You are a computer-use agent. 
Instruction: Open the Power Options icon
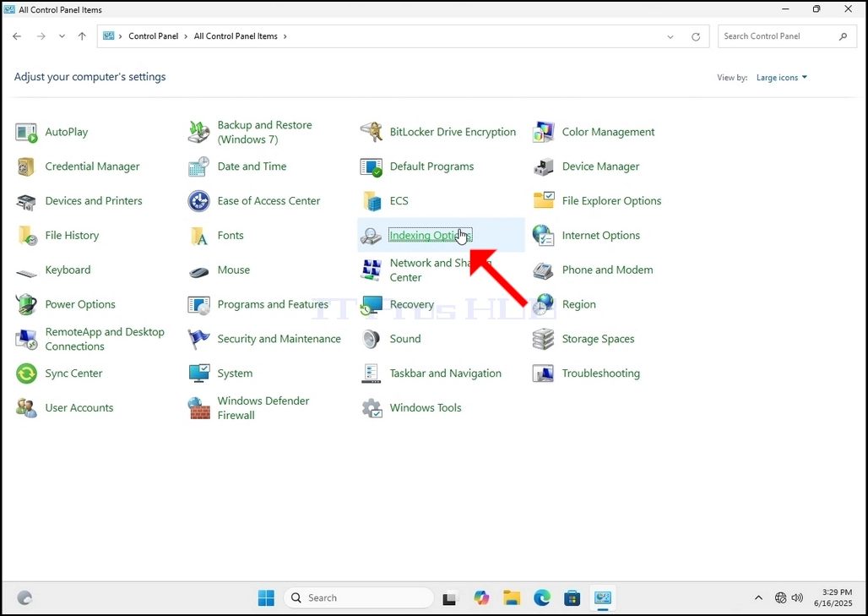click(x=26, y=305)
